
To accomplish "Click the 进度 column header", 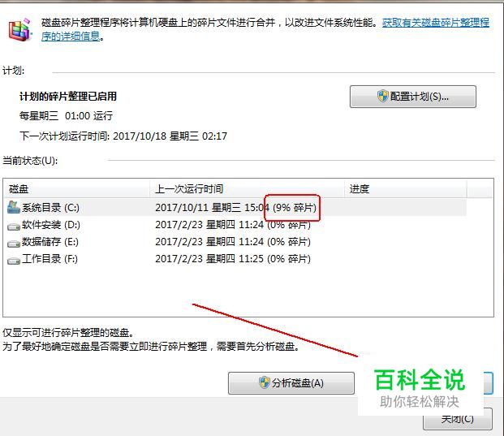I will [405, 188].
